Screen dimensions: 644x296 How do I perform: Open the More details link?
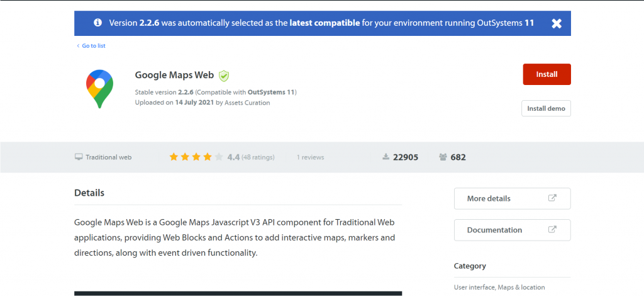(489, 198)
